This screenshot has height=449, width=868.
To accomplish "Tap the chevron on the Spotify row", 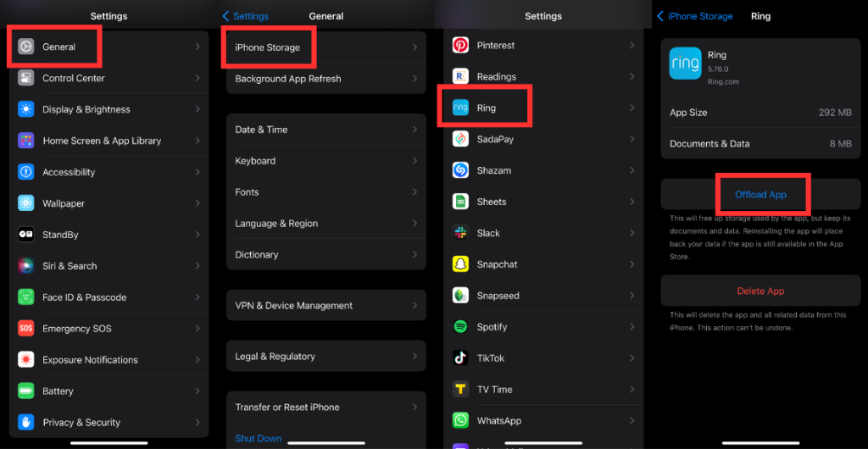I will pyautogui.click(x=632, y=327).
